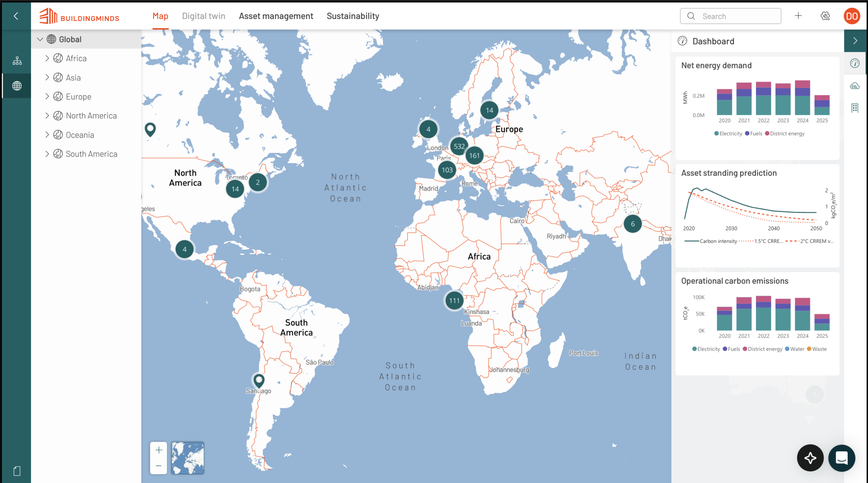
Task: Click the Dashboard panel title
Action: pyautogui.click(x=713, y=41)
